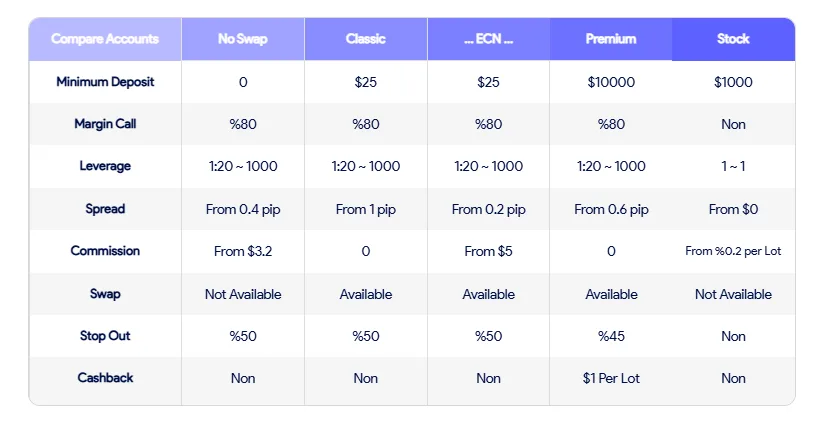827x428 pixels.
Task: Click the Leverage row label
Action: point(105,167)
